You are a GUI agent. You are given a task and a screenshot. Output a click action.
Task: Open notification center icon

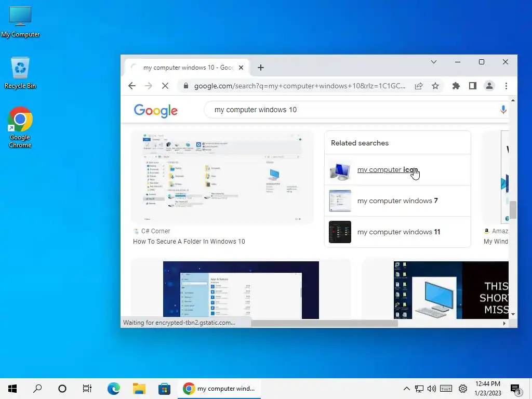click(516, 389)
